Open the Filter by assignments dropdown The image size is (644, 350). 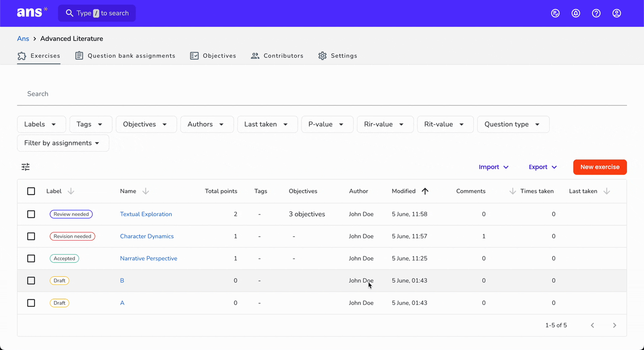[x=63, y=143]
